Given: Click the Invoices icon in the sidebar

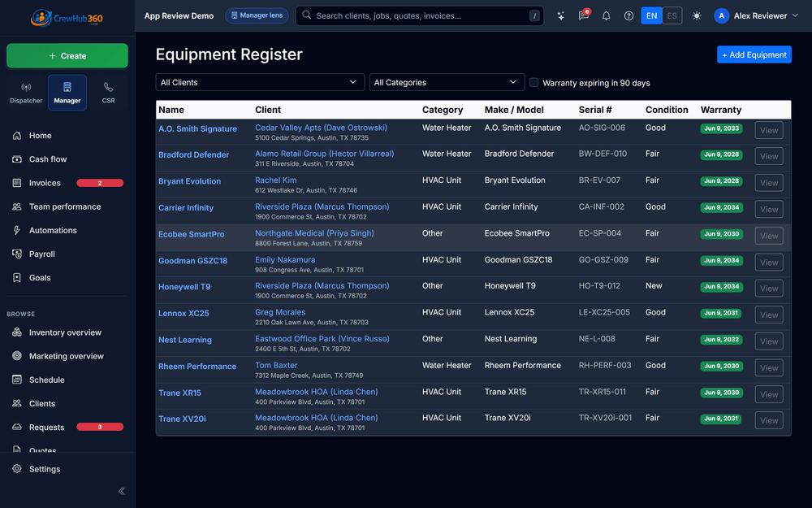Looking at the screenshot, I should tap(17, 183).
